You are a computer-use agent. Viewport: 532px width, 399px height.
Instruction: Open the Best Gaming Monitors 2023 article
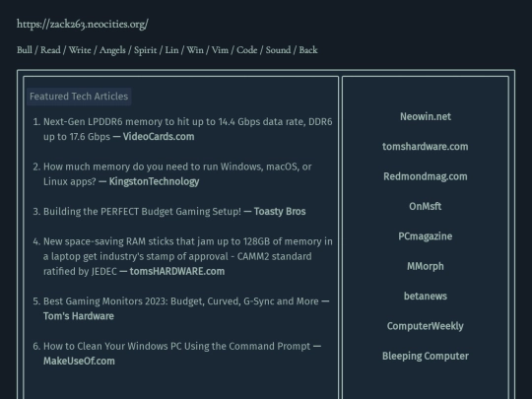pyautogui.click(x=186, y=308)
